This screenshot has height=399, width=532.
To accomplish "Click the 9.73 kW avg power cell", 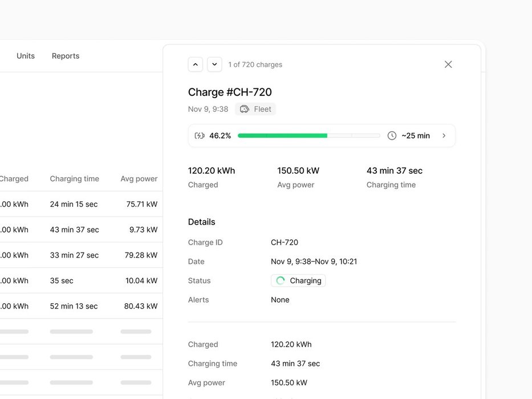I will pyautogui.click(x=143, y=230).
